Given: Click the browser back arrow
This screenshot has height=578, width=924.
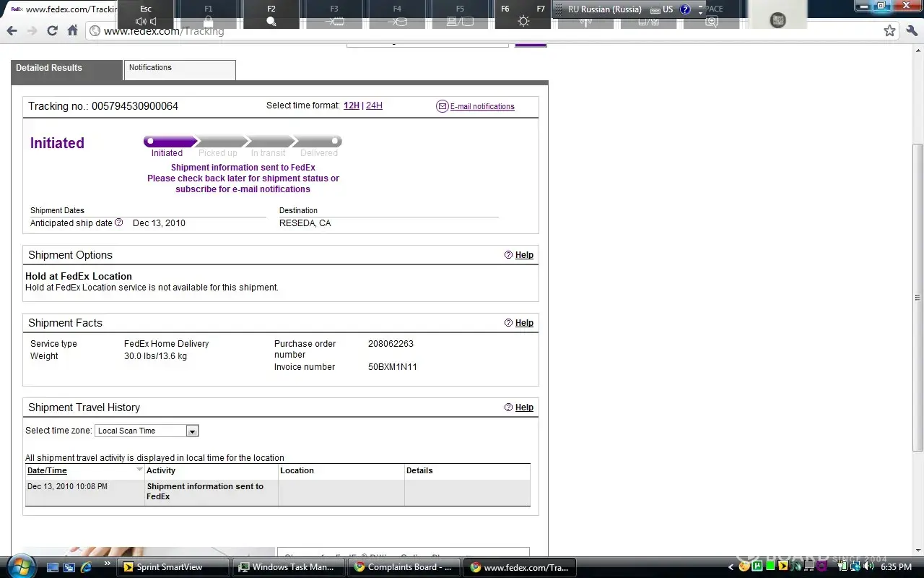Looking at the screenshot, I should point(12,30).
